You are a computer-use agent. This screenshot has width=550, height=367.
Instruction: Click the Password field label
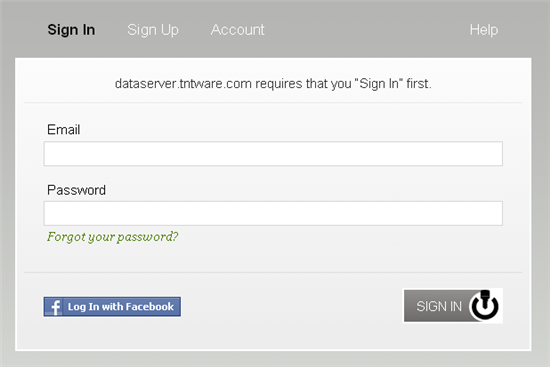pos(76,190)
